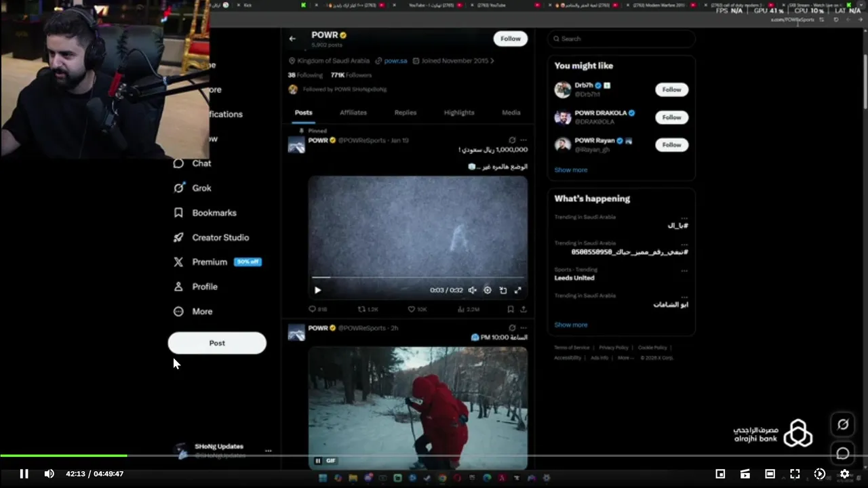
Task: Click the Grok floating button at right
Action: click(843, 424)
